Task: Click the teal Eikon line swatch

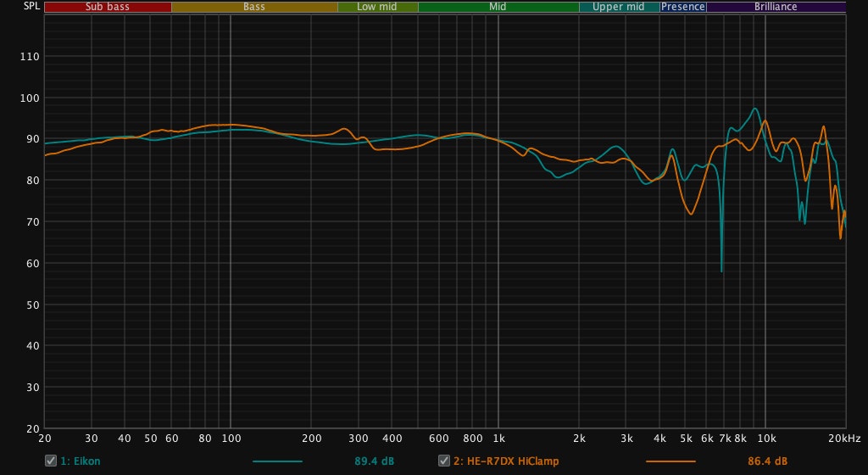Action: pos(277,461)
